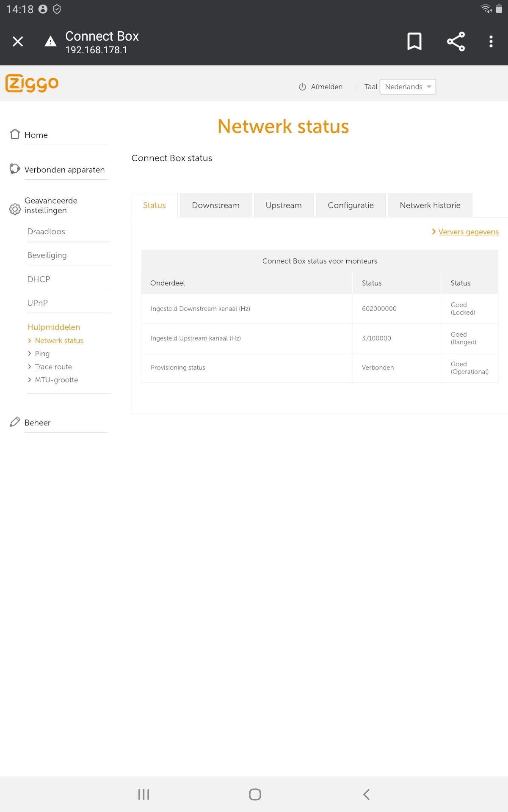The image size is (508, 812).
Task: Click the Ziggo logo
Action: (x=32, y=83)
